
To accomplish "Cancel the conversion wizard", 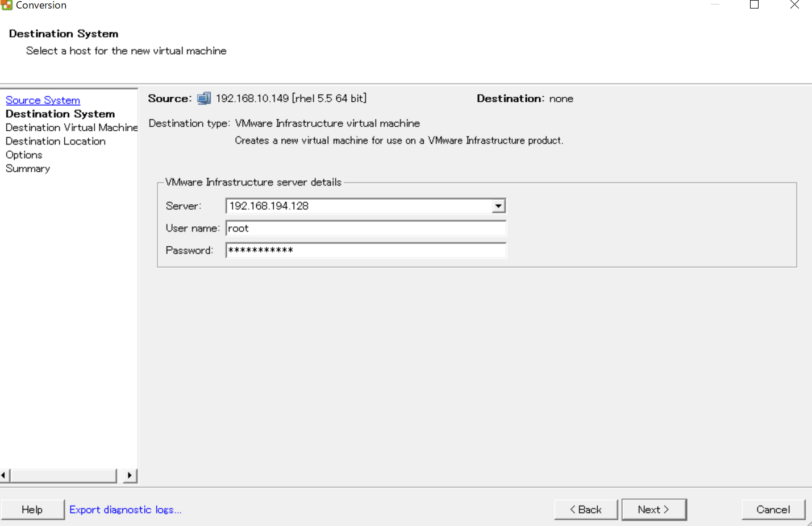I will (773, 510).
